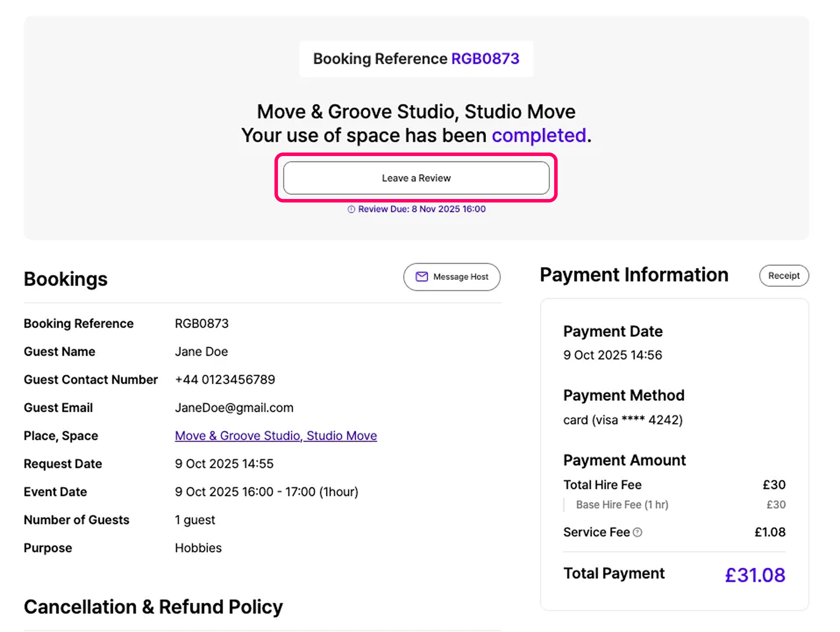Click the Service Fee help icon

click(x=638, y=533)
